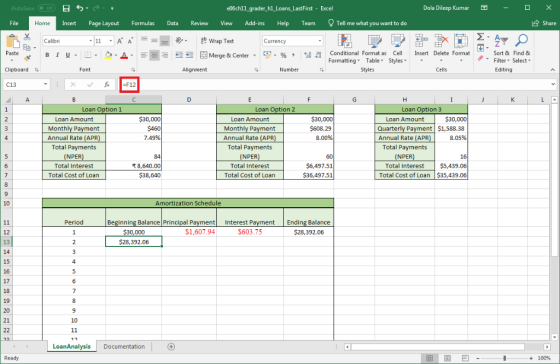Select column C header
Screen dimensions: 560x364
[x=134, y=100]
